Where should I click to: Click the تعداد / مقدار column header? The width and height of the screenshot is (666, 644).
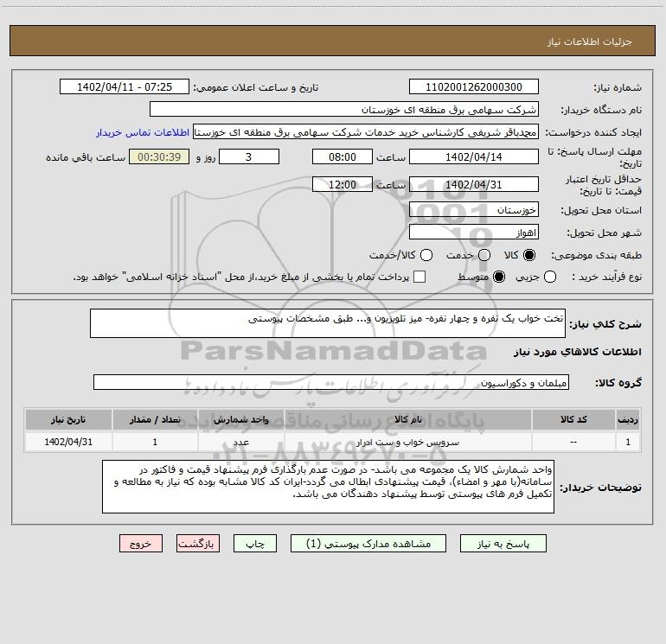[155, 419]
